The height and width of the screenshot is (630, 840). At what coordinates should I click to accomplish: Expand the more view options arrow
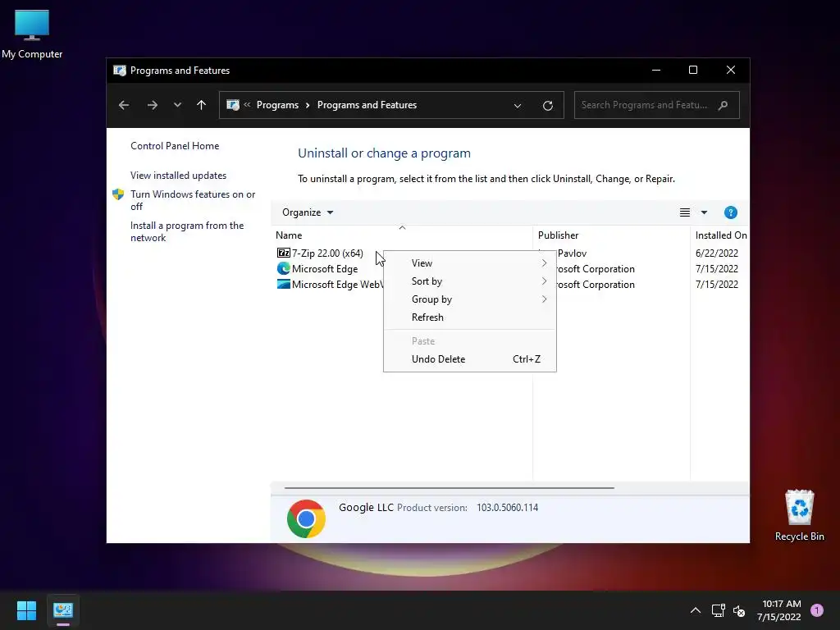(x=704, y=212)
